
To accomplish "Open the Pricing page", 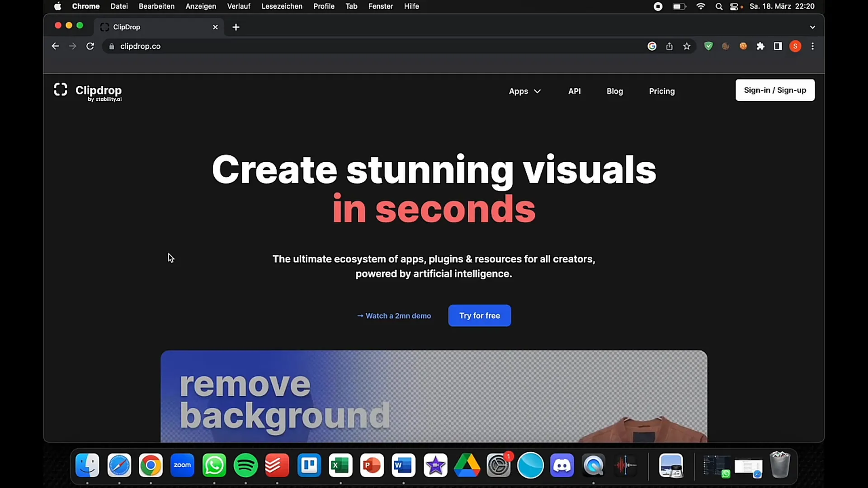I will [662, 91].
